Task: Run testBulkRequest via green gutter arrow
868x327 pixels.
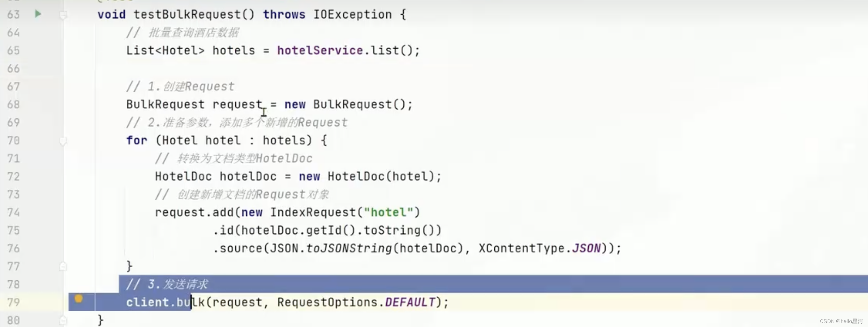Action: pyautogui.click(x=38, y=14)
